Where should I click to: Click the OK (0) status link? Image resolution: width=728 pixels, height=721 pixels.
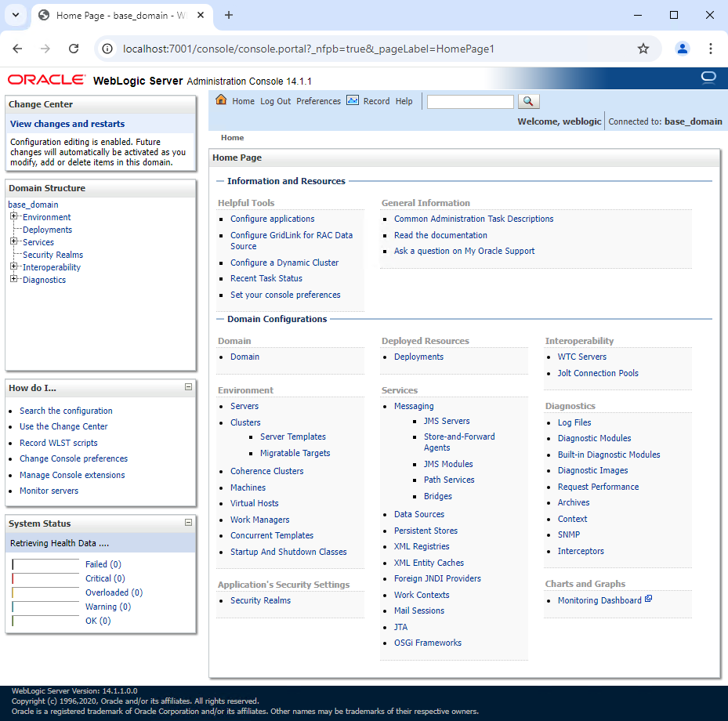pyautogui.click(x=98, y=621)
